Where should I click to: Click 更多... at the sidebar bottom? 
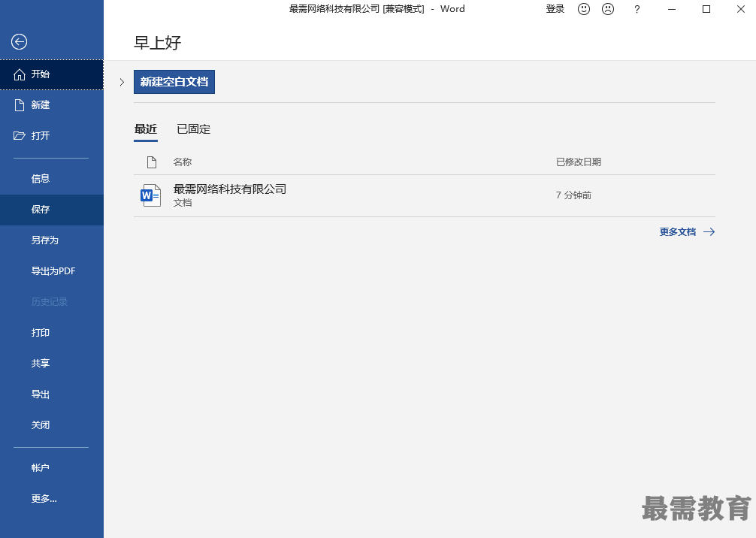coord(52,499)
